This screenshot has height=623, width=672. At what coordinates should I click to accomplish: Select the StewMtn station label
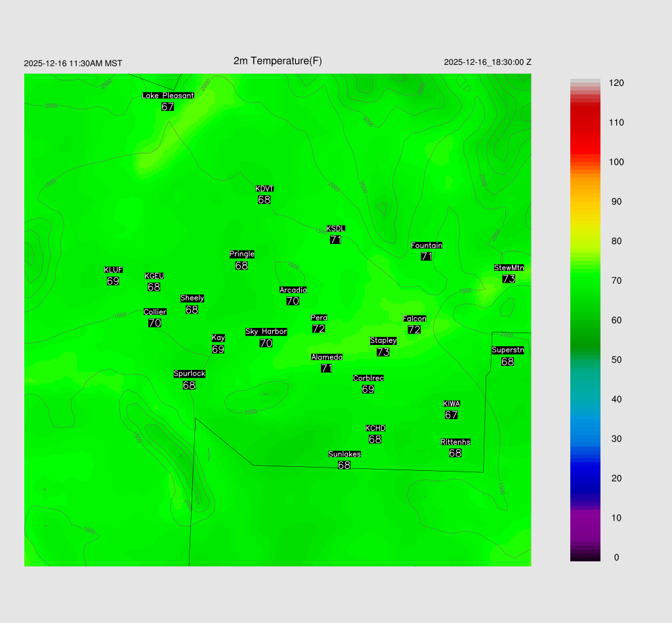point(509,268)
